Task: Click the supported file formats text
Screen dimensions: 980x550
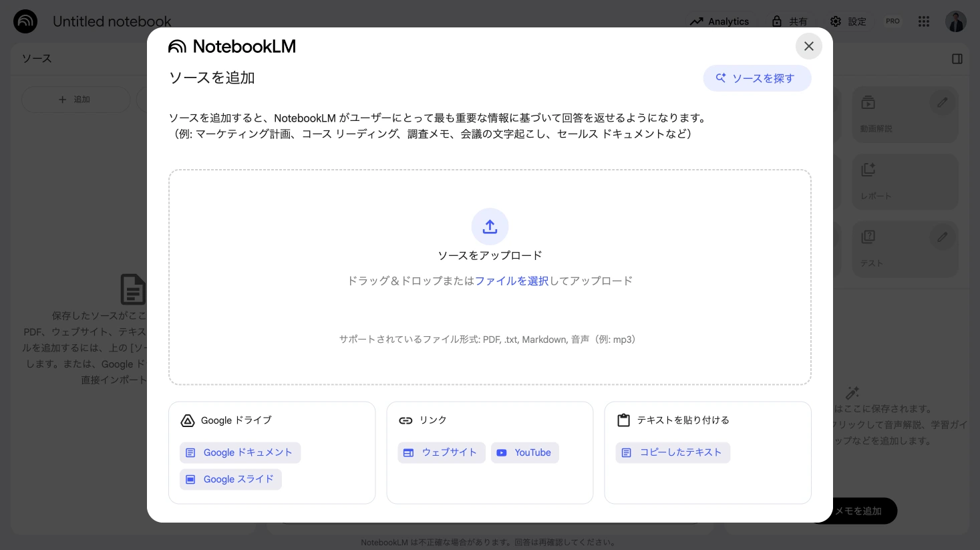Action: 490,339
